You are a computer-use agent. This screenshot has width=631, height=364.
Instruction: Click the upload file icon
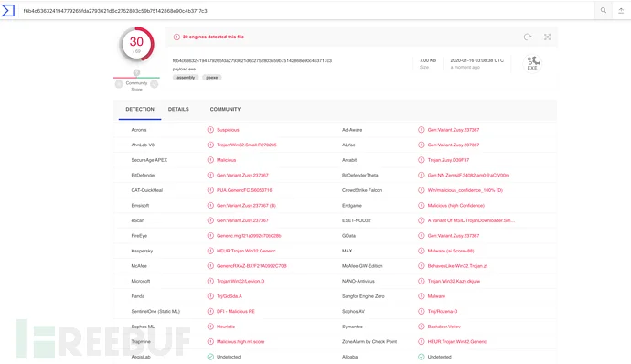tap(621, 11)
